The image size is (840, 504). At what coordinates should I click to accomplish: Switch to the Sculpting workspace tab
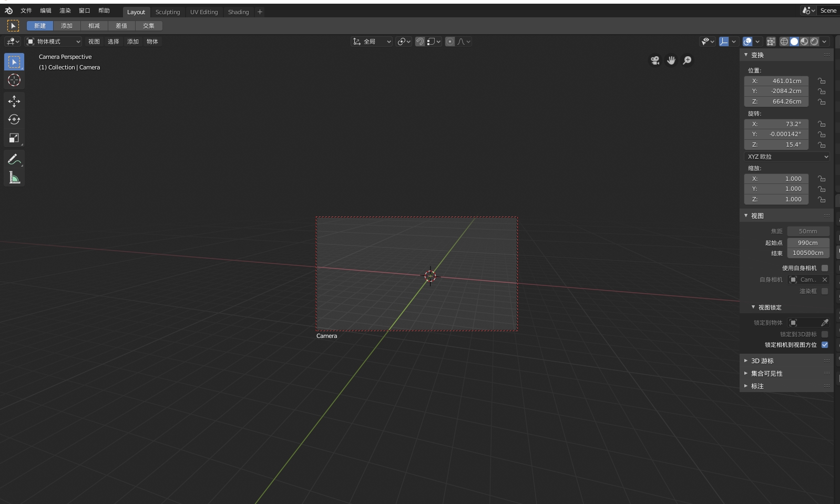(x=168, y=12)
